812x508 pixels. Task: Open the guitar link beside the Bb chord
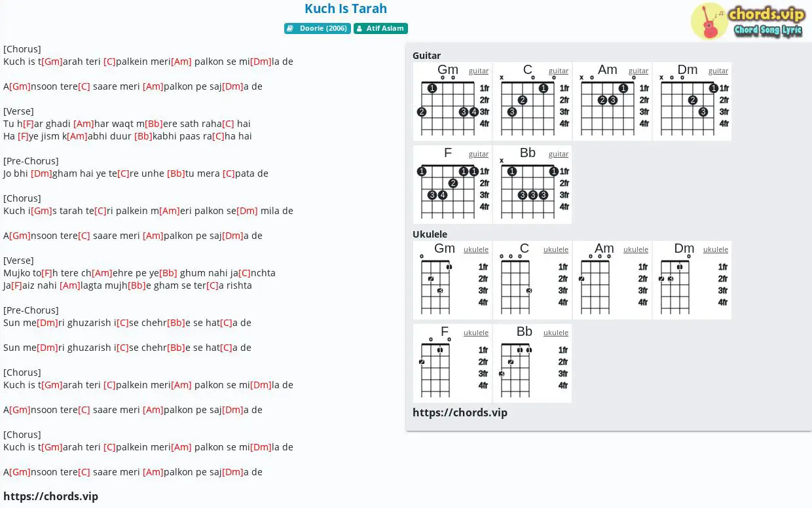(x=559, y=154)
